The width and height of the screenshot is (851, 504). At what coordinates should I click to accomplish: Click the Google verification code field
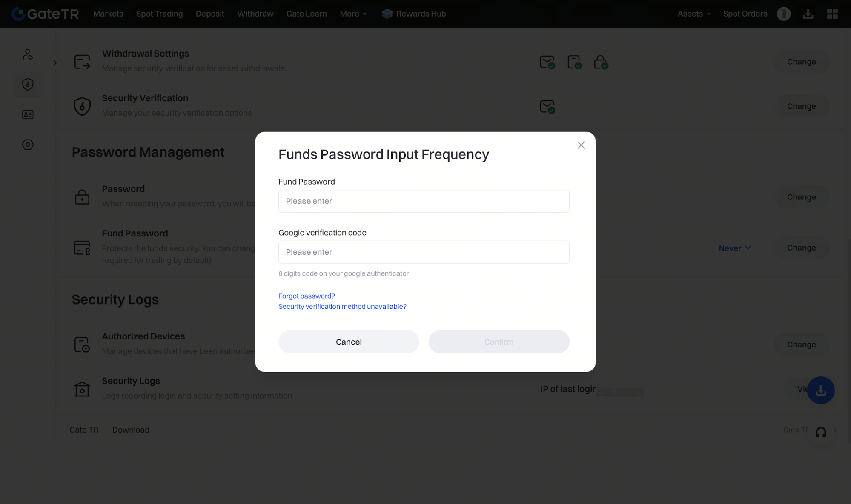tap(424, 252)
